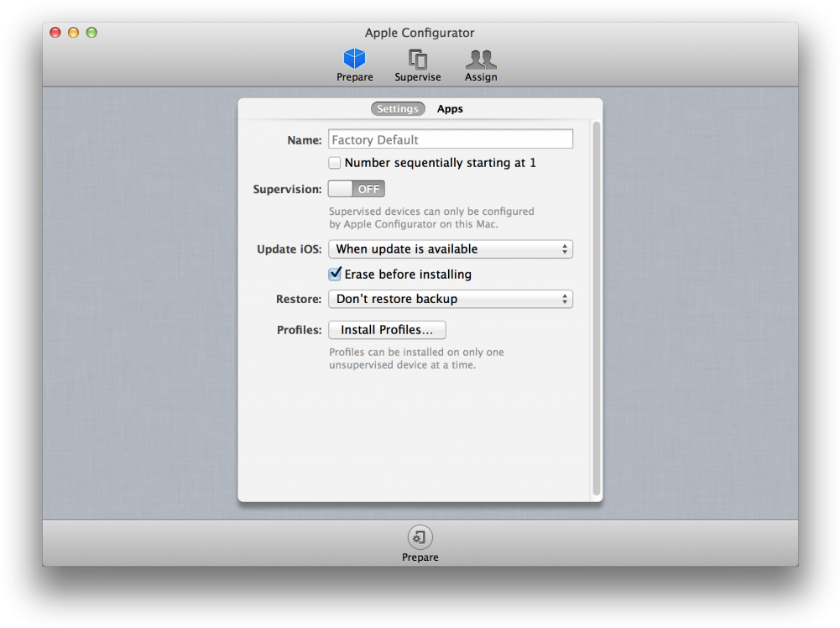
Task: Open the Supervise pane
Action: (x=417, y=63)
